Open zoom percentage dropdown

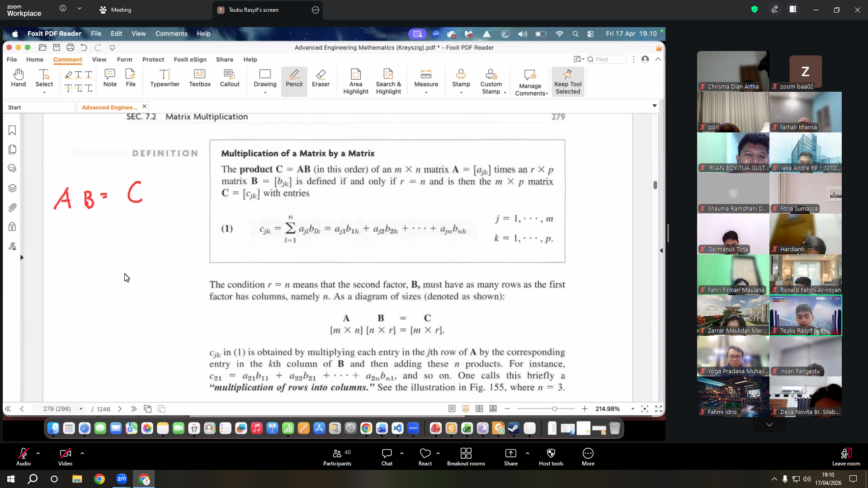pos(632,409)
